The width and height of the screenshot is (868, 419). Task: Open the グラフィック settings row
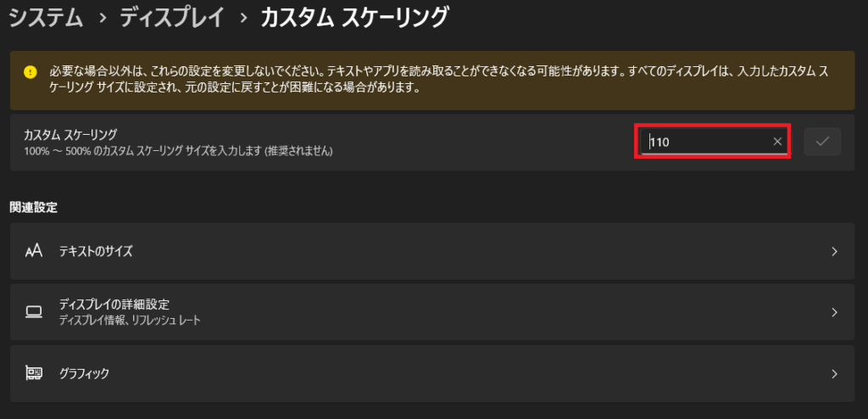pyautogui.click(x=432, y=373)
